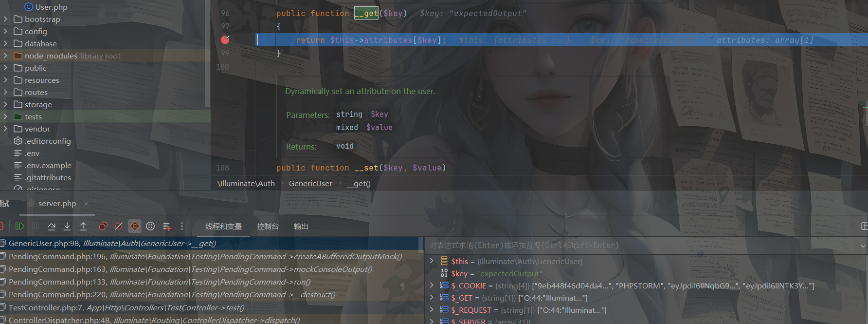This screenshot has width=868, height=324.
Task: Expand the node_modules folder
Action: (5, 56)
